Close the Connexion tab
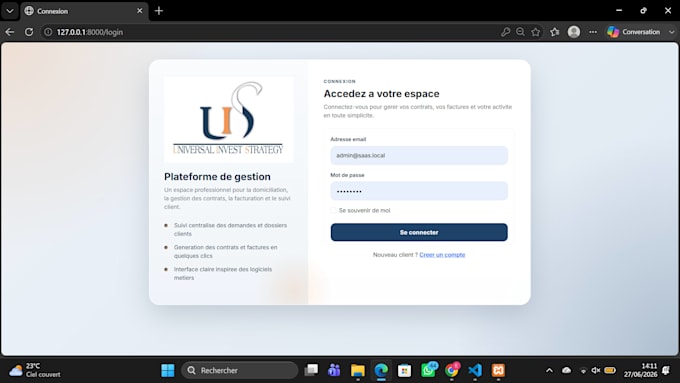This screenshot has height=383, width=680. click(139, 11)
